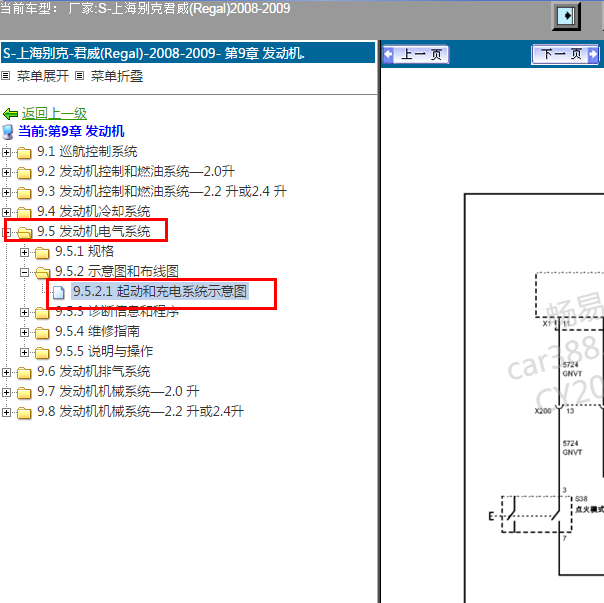Select 9.5.4 维修指南 tree item
604x603 pixels.
coord(97,332)
